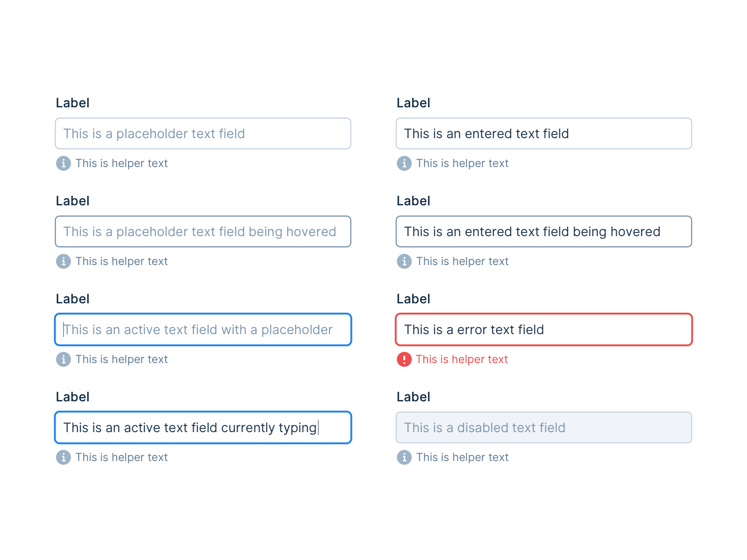
Task: Click the Label above the error field
Action: coord(413,299)
